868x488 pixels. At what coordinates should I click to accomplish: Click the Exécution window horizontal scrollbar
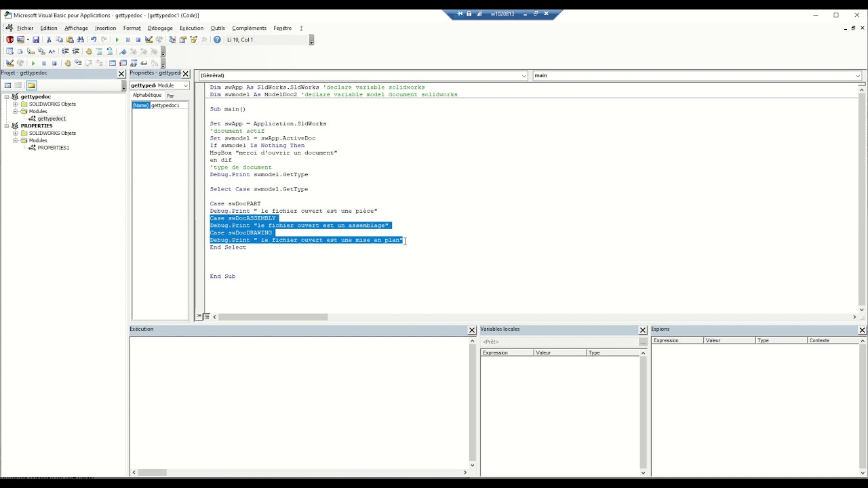point(153,472)
